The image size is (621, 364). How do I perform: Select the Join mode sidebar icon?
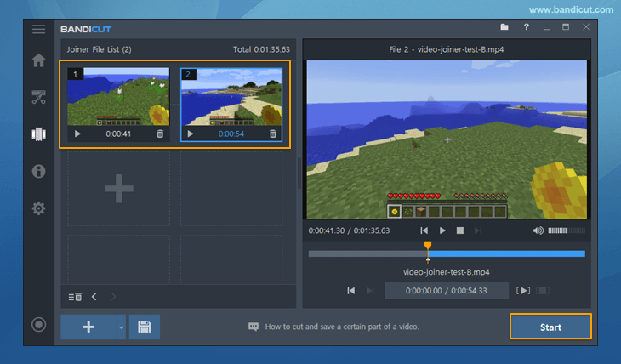pyautogui.click(x=38, y=134)
